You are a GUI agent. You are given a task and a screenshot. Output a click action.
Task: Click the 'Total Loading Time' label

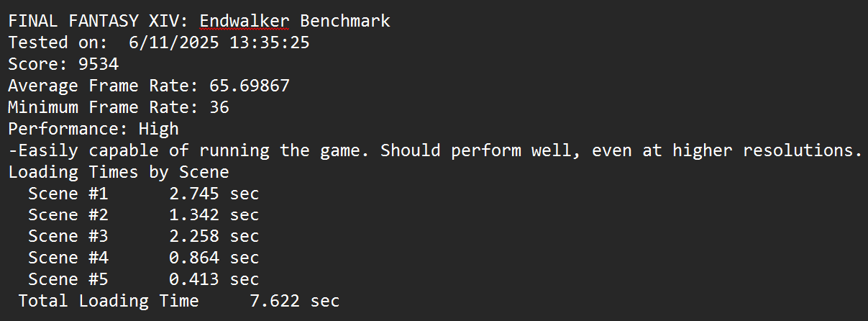pos(109,301)
